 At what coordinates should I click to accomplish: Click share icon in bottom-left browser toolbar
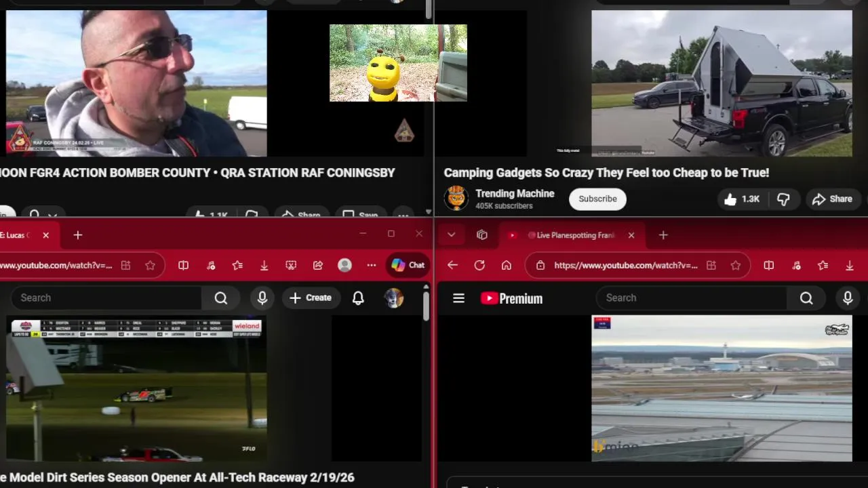click(x=318, y=266)
